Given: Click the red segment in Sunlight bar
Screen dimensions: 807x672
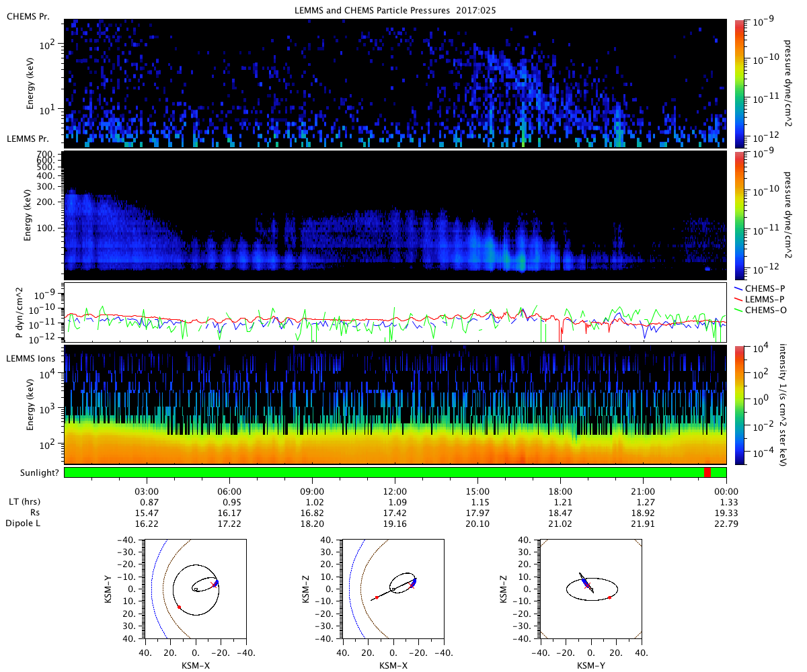Looking at the screenshot, I should 707,472.
